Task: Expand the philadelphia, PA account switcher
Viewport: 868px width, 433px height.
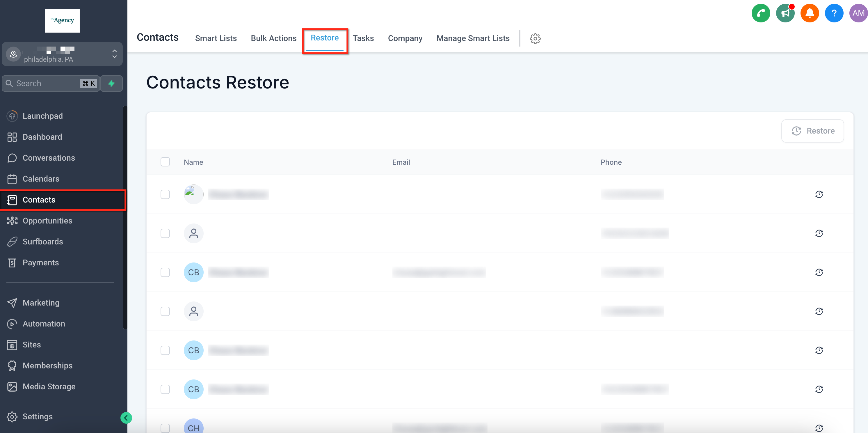Action: 62,54
